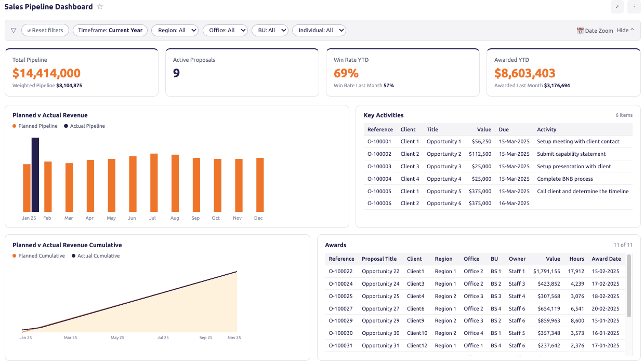Click Client10 cell in Awards table
Viewport: 644px width, 364px height.
click(x=417, y=333)
